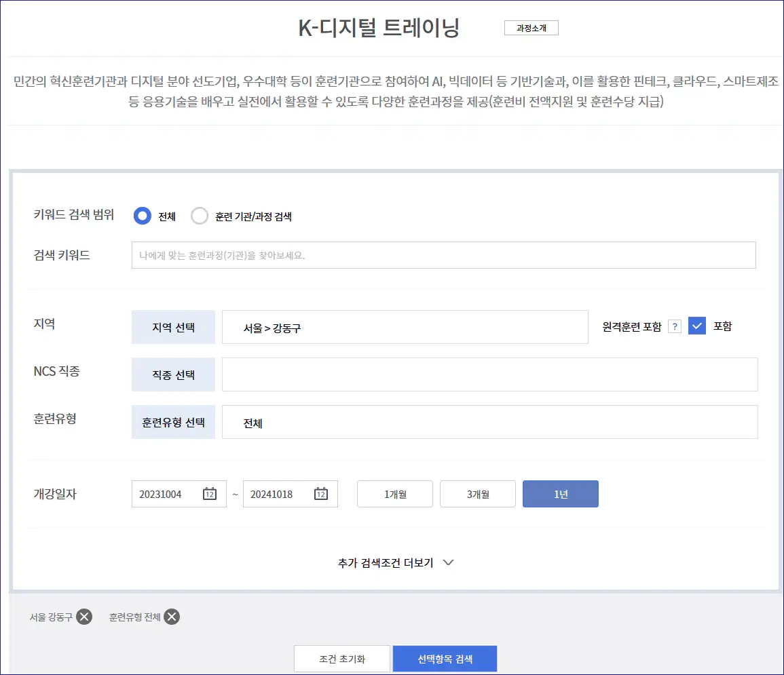Screen dimensions: 784x675
Task: Click the 선택항목 검색 search button
Action: click(x=445, y=658)
